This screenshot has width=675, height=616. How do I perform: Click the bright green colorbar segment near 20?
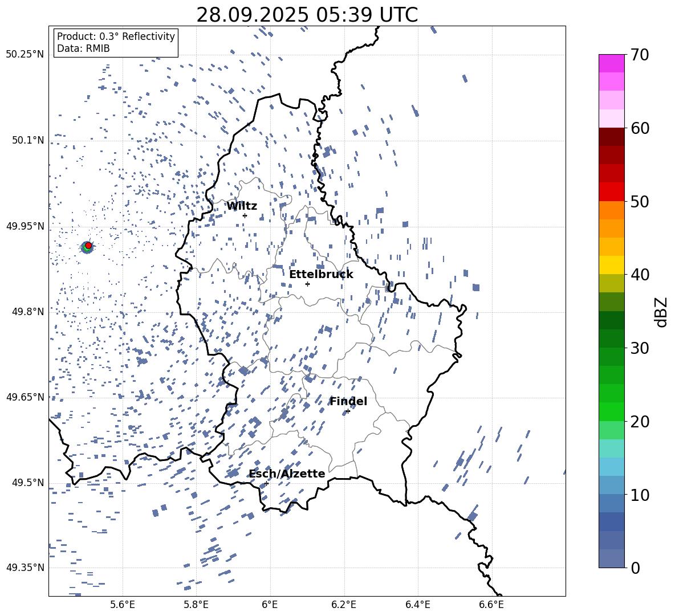[612, 411]
